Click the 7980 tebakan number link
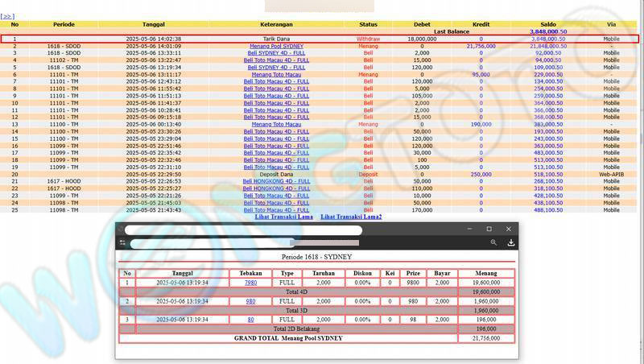This screenshot has width=644, height=364. pyautogui.click(x=250, y=283)
